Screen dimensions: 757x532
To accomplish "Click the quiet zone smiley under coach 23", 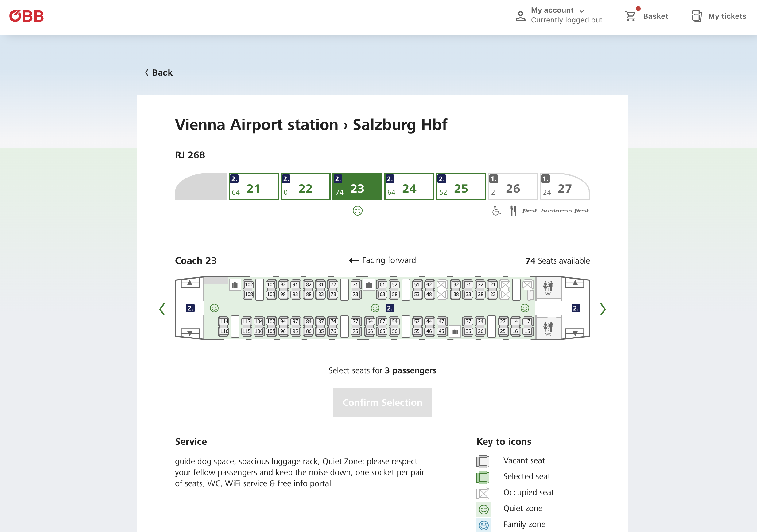I will pos(357,211).
